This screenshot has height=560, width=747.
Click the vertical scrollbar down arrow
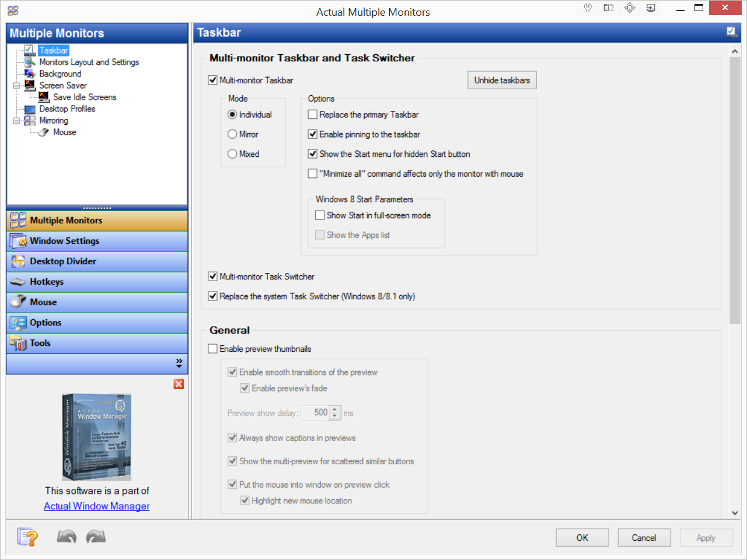tap(735, 513)
